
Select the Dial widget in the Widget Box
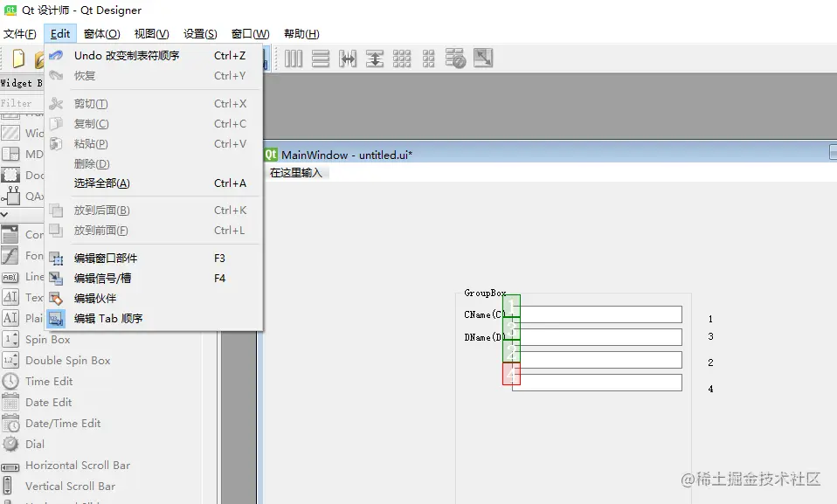34,444
